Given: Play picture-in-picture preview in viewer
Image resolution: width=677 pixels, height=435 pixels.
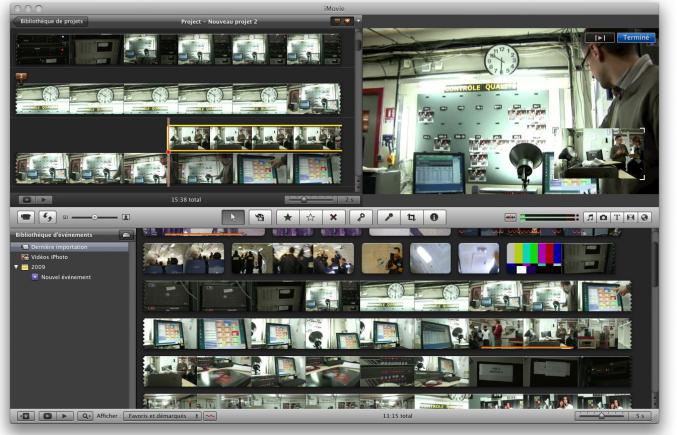Looking at the screenshot, I should point(600,38).
